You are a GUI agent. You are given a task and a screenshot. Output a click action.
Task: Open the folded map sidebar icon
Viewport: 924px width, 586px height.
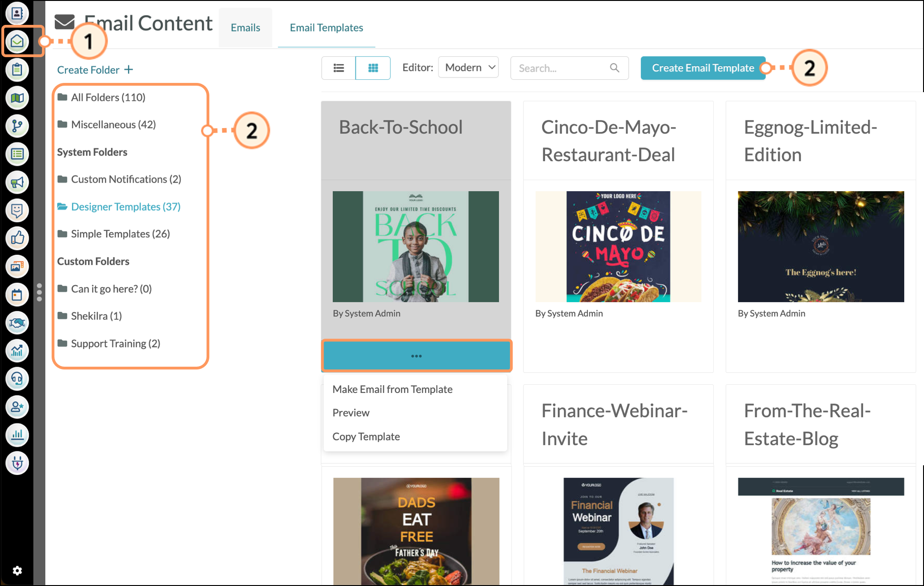tap(17, 98)
